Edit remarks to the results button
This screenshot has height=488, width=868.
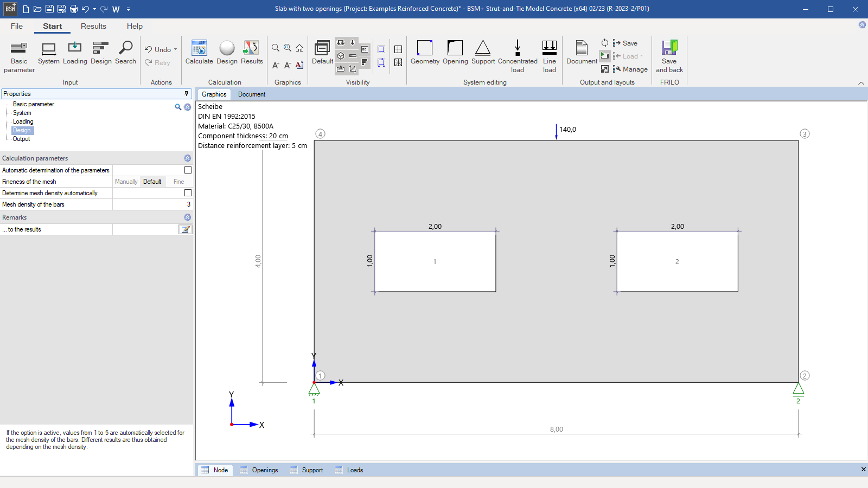186,229
